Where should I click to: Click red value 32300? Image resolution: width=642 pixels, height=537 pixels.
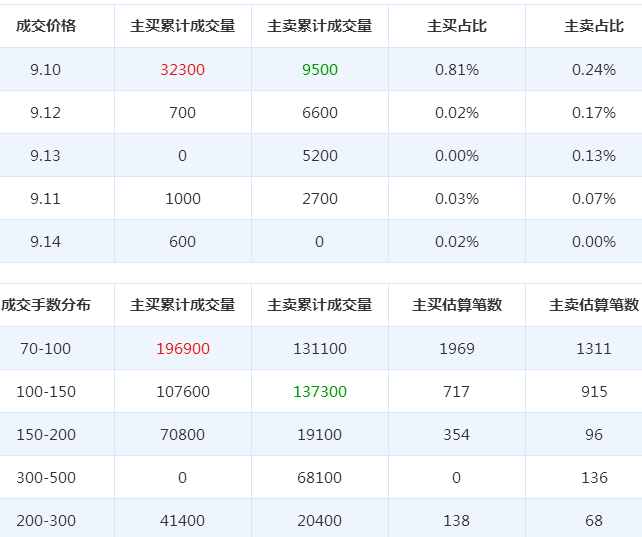point(183,70)
